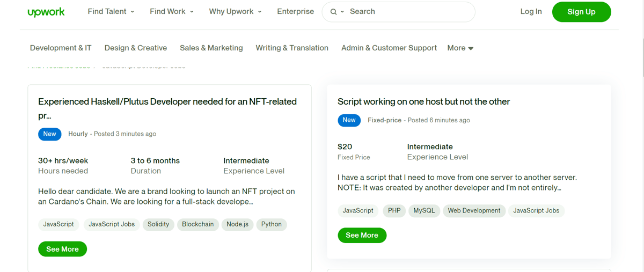Type in the Search field
644x272 pixels.
coord(408,12)
